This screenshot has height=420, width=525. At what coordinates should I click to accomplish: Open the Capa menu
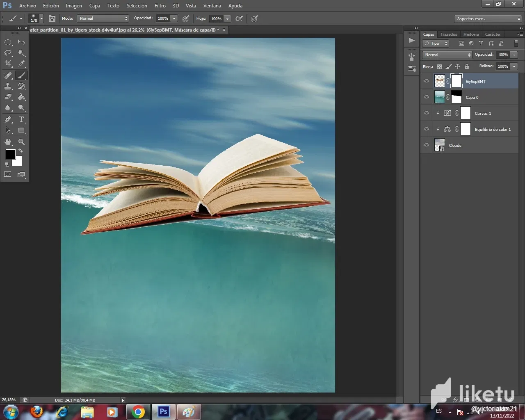point(94,6)
